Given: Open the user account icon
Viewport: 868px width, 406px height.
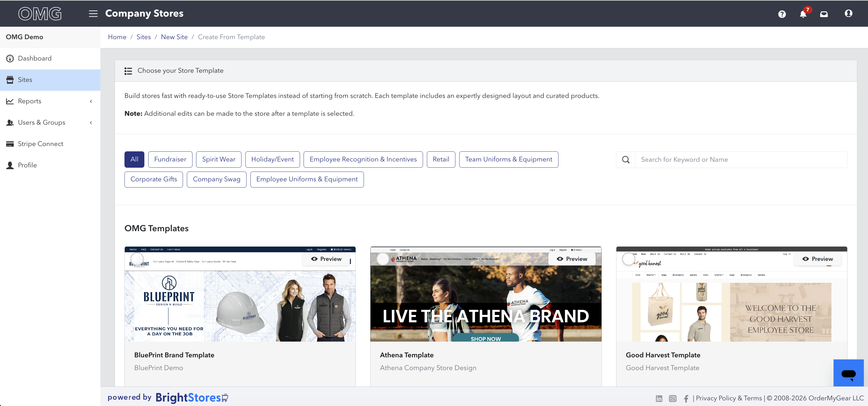Looking at the screenshot, I should (848, 13).
